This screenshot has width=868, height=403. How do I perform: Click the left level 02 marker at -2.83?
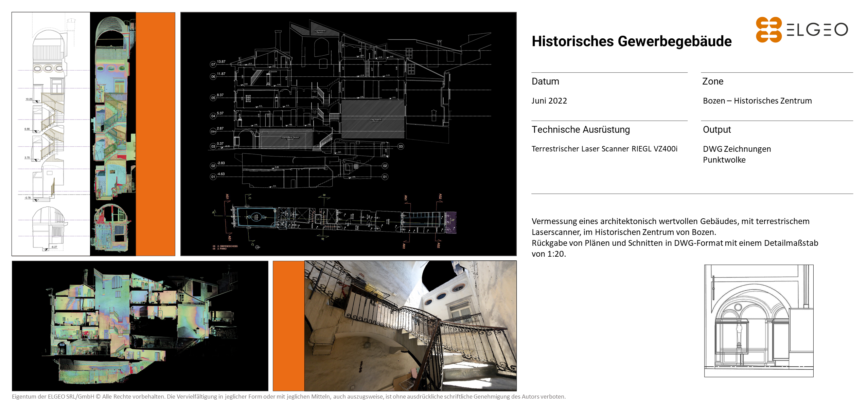[x=213, y=166]
